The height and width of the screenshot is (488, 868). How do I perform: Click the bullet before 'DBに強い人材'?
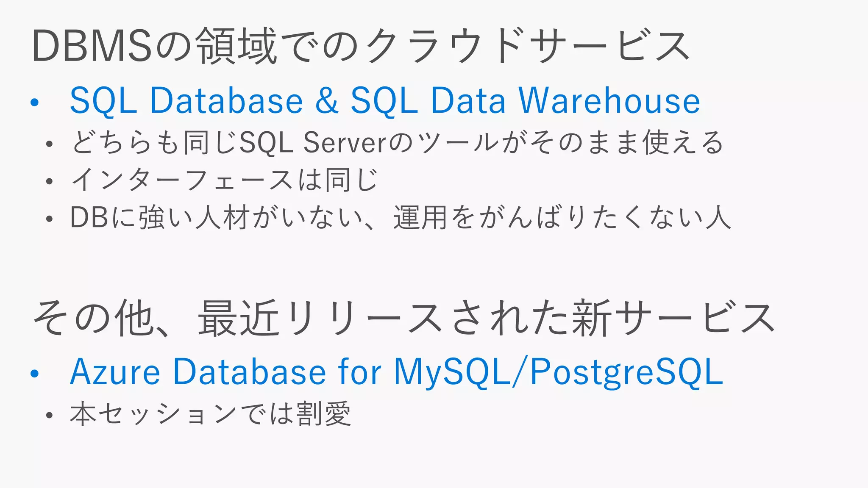point(49,219)
